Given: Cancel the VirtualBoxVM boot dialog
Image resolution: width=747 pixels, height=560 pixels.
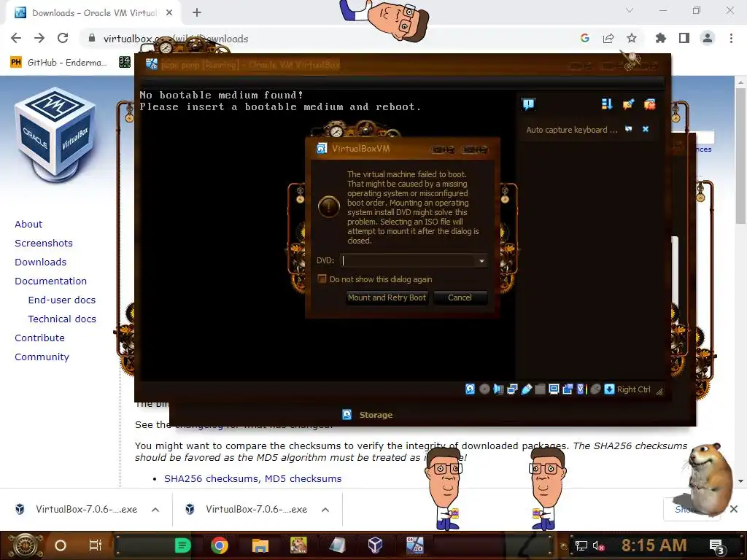Looking at the screenshot, I should 460,297.
